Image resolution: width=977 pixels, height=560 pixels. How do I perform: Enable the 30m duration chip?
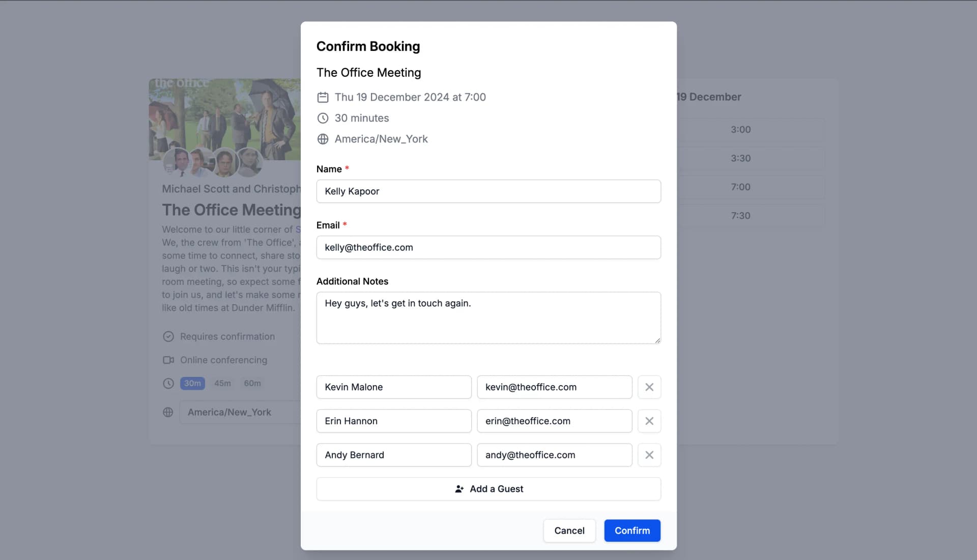click(192, 384)
